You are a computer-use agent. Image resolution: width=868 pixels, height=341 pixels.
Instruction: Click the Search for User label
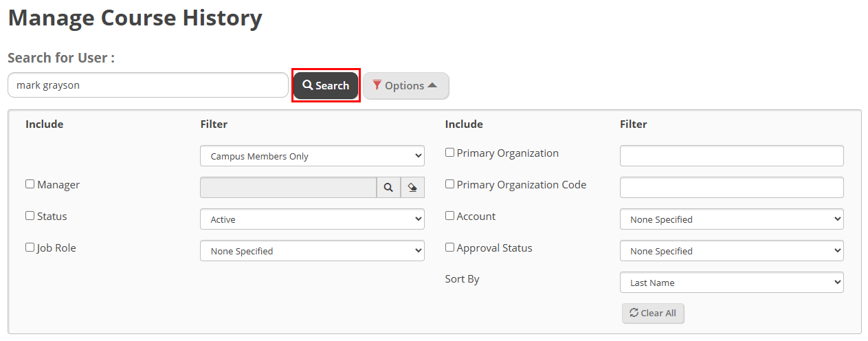coord(61,58)
